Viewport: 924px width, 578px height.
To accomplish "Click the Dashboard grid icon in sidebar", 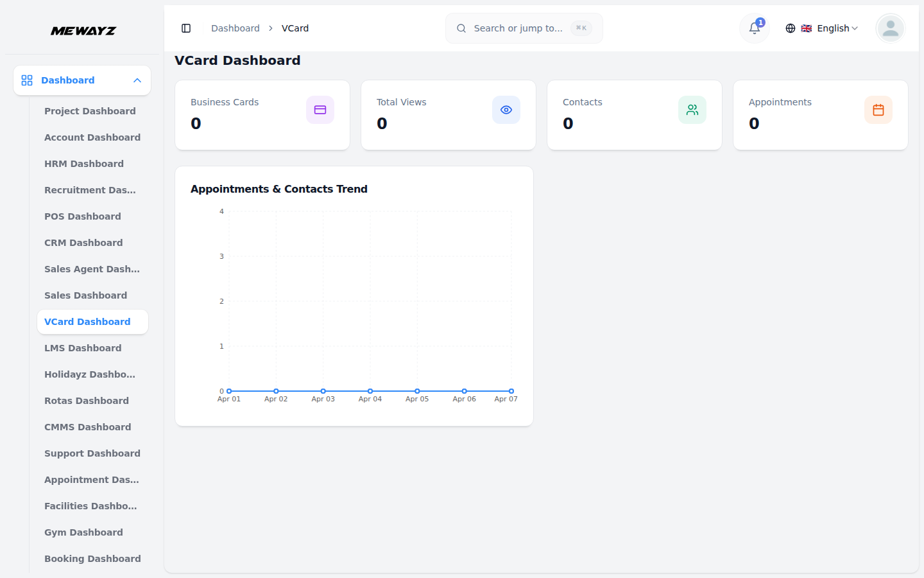I will coord(27,80).
